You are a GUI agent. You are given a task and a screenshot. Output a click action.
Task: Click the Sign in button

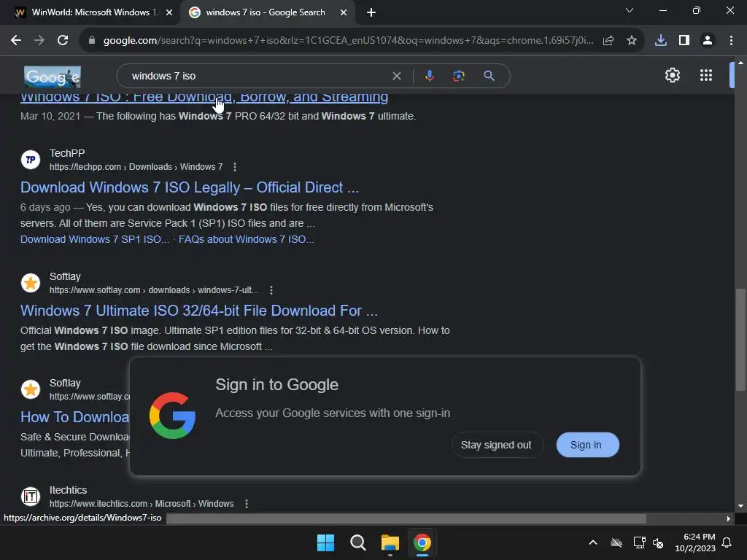coord(587,445)
